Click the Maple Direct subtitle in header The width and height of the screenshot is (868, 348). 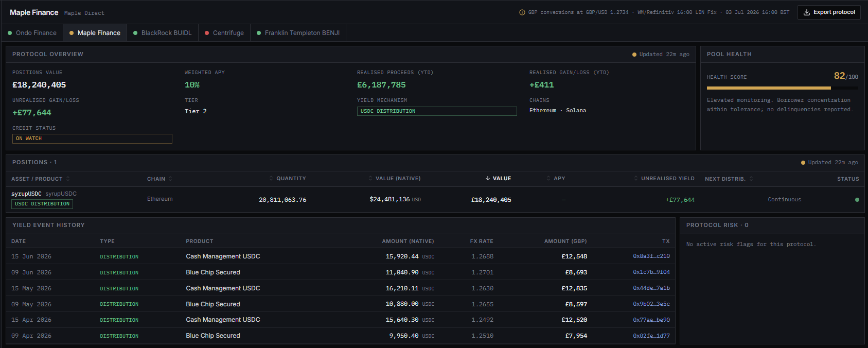pyautogui.click(x=84, y=13)
